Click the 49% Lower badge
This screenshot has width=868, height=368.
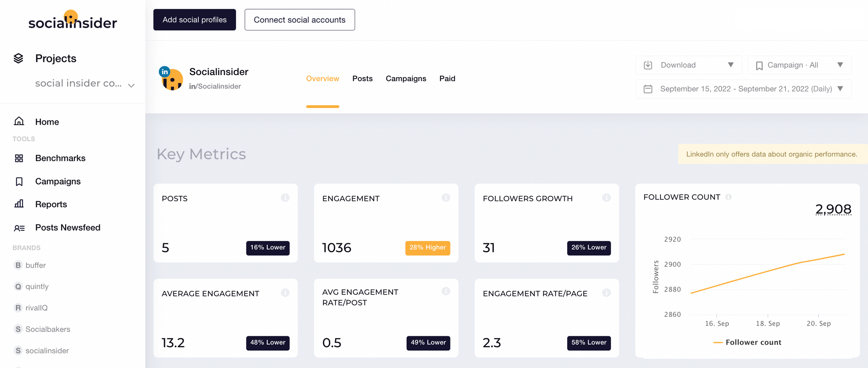428,343
